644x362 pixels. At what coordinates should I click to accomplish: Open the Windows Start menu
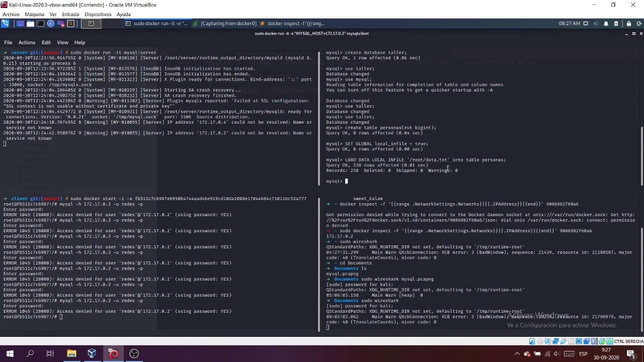click(10, 353)
